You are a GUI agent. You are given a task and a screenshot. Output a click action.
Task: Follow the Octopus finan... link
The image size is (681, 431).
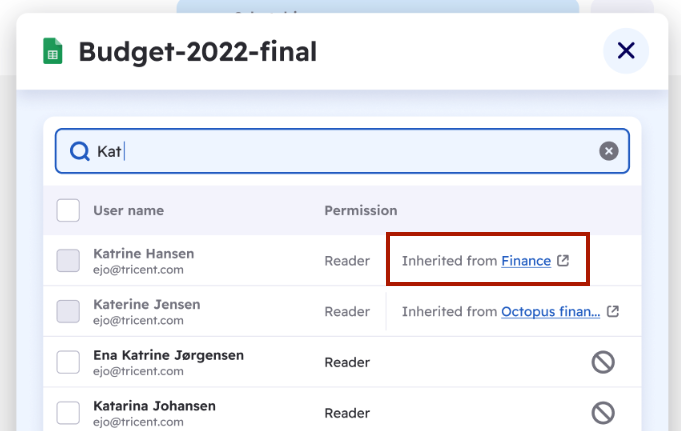click(x=551, y=312)
